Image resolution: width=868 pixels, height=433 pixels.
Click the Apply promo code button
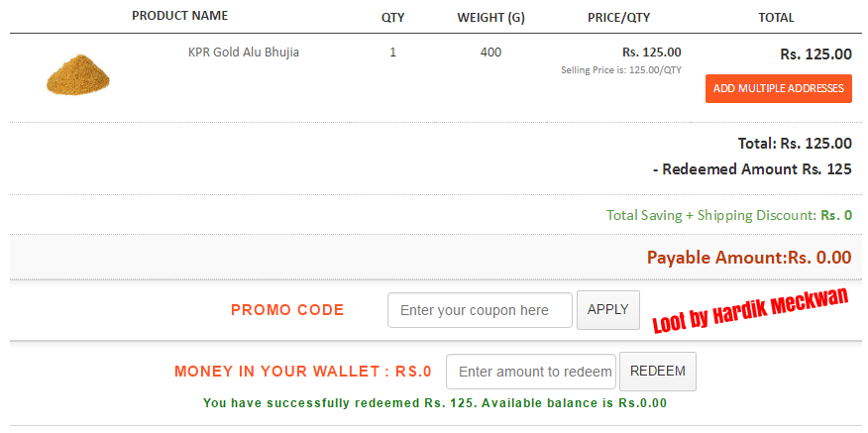point(608,310)
